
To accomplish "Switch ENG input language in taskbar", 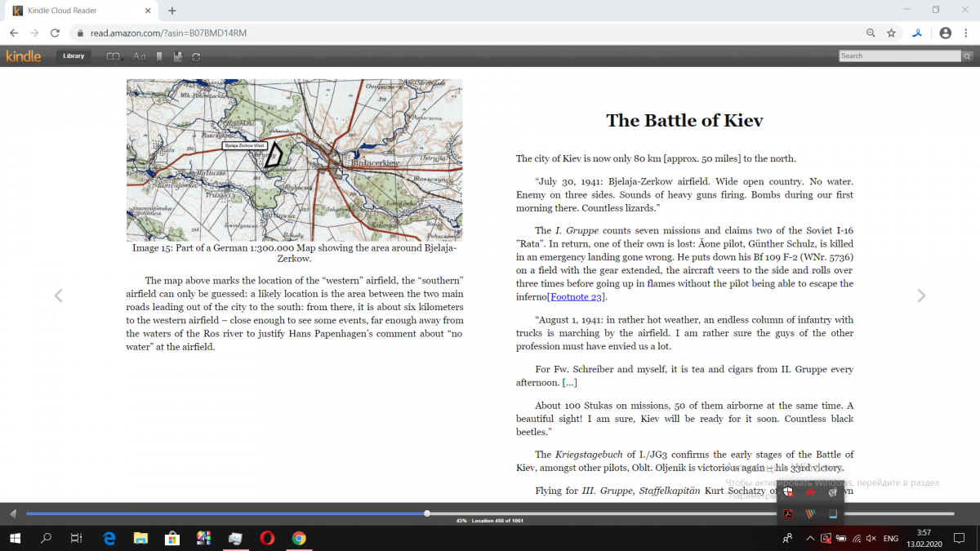I will coord(891,539).
